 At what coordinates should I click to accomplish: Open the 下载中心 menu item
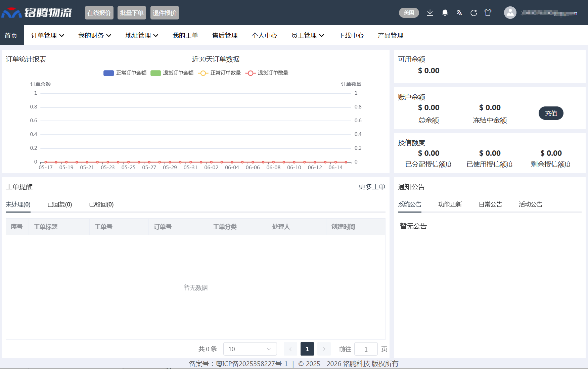coord(351,35)
